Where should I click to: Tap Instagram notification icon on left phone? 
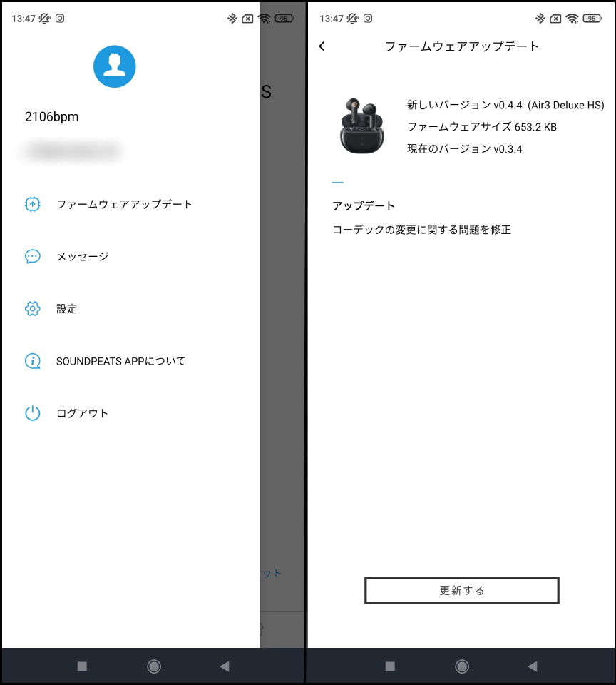click(60, 19)
